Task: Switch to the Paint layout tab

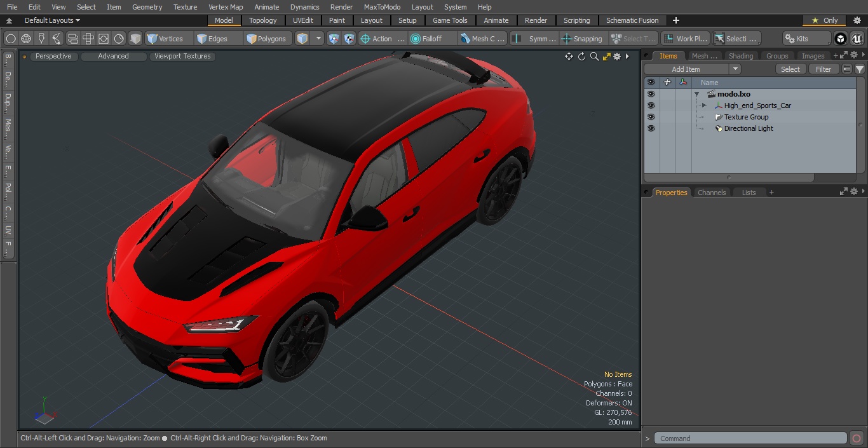Action: tap(337, 20)
